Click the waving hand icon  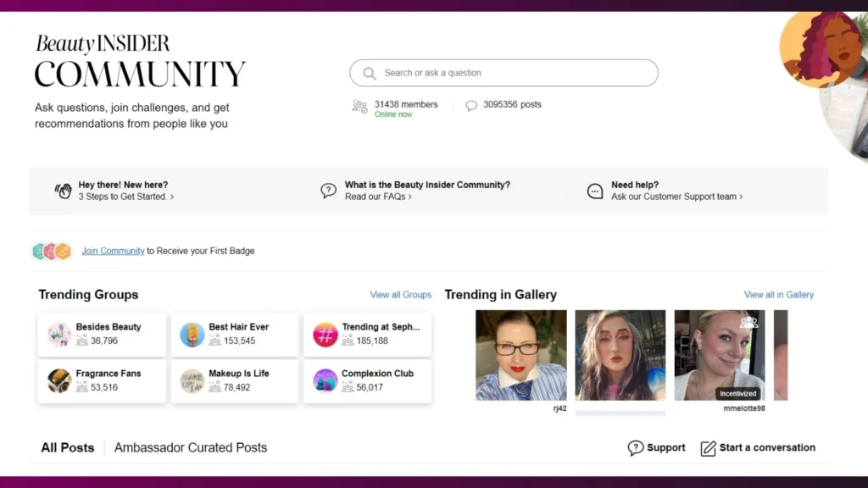tap(64, 191)
